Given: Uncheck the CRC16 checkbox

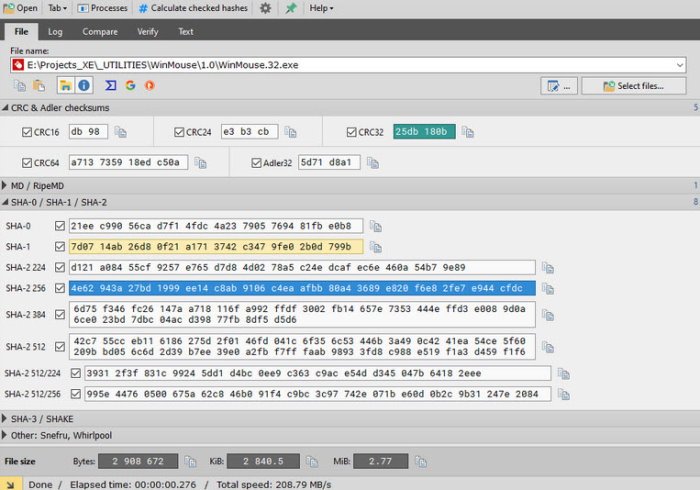Looking at the screenshot, I should [x=27, y=132].
